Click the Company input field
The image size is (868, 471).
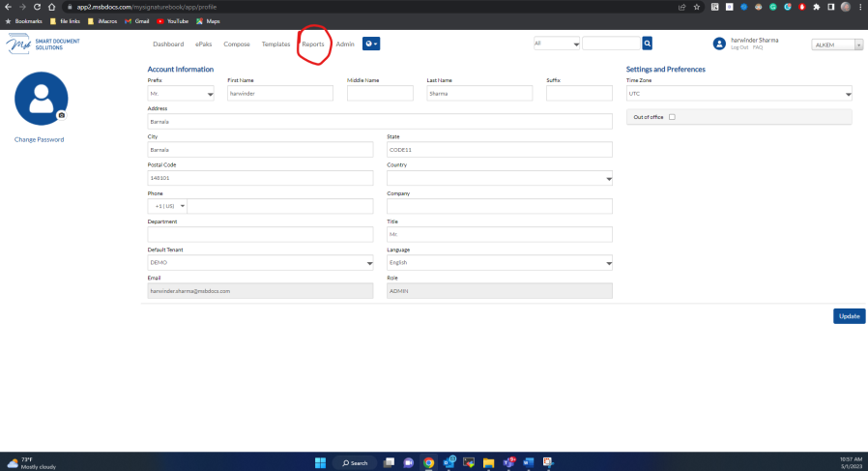click(500, 206)
